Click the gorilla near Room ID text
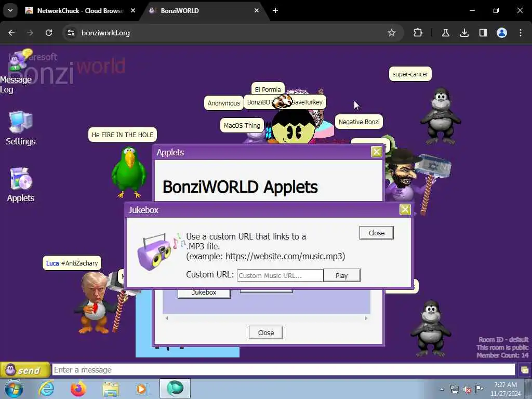 click(431, 328)
